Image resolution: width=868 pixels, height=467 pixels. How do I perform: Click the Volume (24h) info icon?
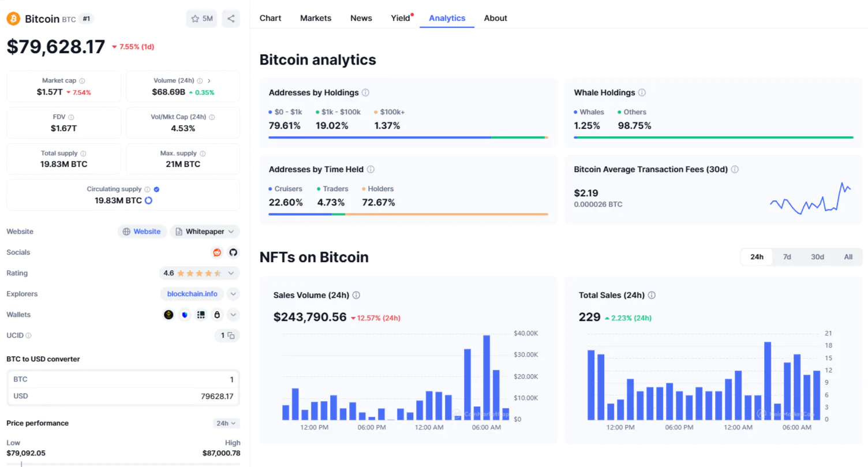(200, 81)
